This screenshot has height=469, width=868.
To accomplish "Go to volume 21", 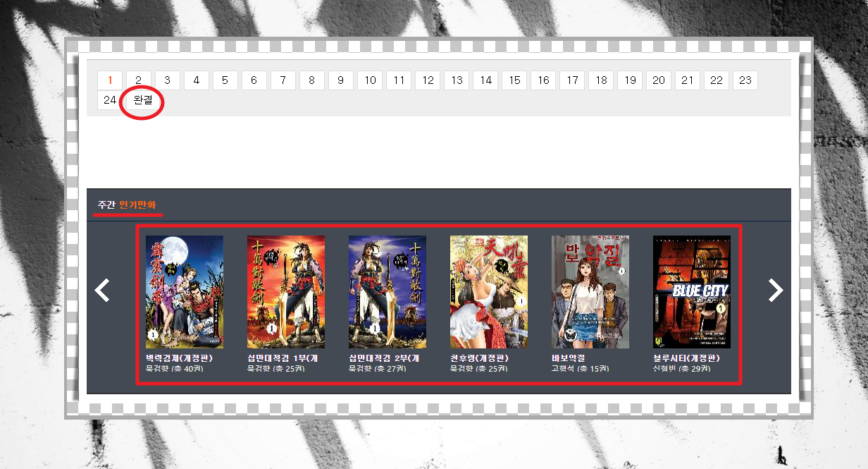I will [x=688, y=80].
